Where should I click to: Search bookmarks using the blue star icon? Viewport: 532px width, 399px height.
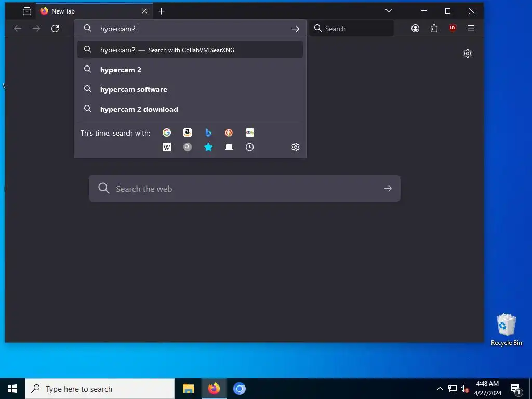pos(208,147)
